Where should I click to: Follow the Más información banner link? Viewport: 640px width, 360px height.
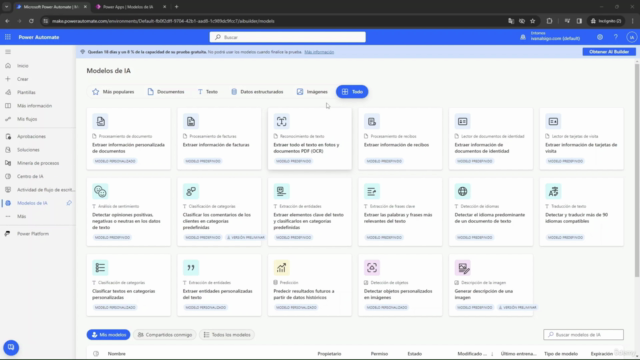[x=319, y=52]
